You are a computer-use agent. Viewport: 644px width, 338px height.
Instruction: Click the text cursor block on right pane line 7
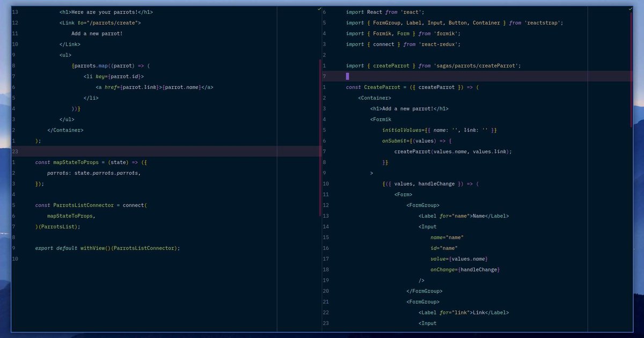[347, 76]
